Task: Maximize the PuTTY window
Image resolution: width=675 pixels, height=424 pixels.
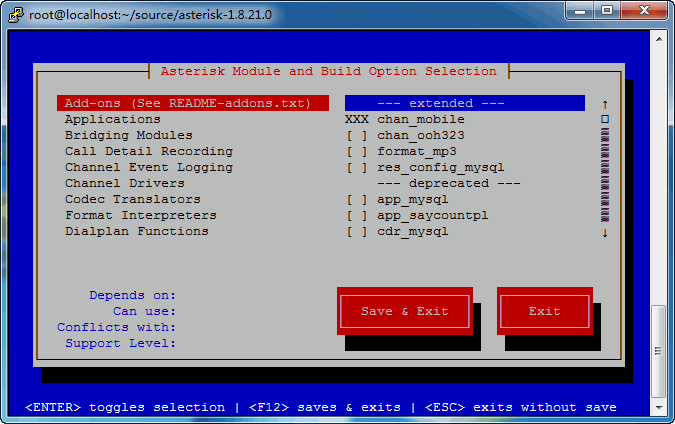Action: tap(607, 10)
